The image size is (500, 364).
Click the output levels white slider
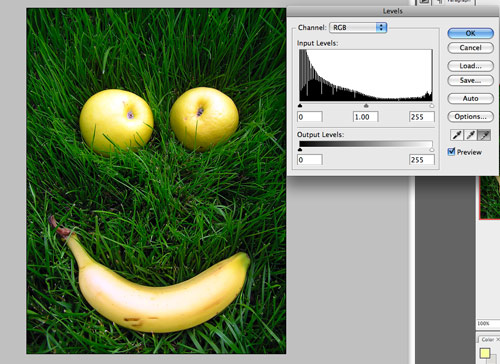(x=432, y=150)
